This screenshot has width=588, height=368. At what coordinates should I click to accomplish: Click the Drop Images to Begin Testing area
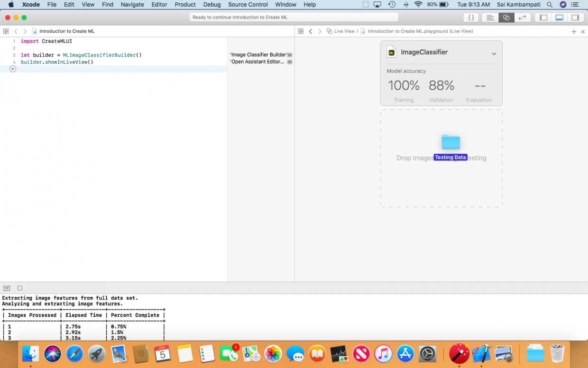tap(441, 180)
